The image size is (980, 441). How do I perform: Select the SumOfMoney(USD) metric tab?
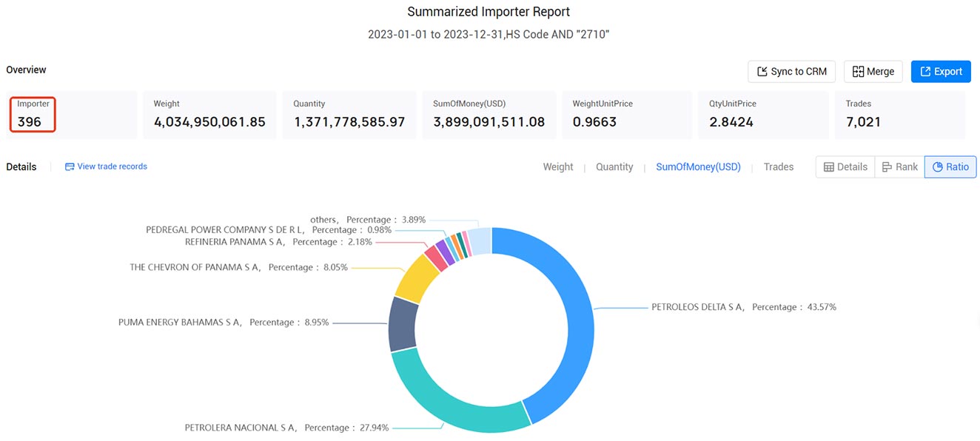tap(698, 167)
